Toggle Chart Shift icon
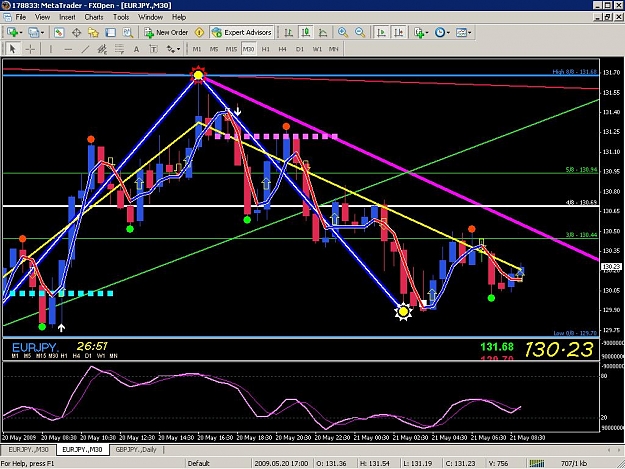625x469 pixels. click(x=398, y=32)
